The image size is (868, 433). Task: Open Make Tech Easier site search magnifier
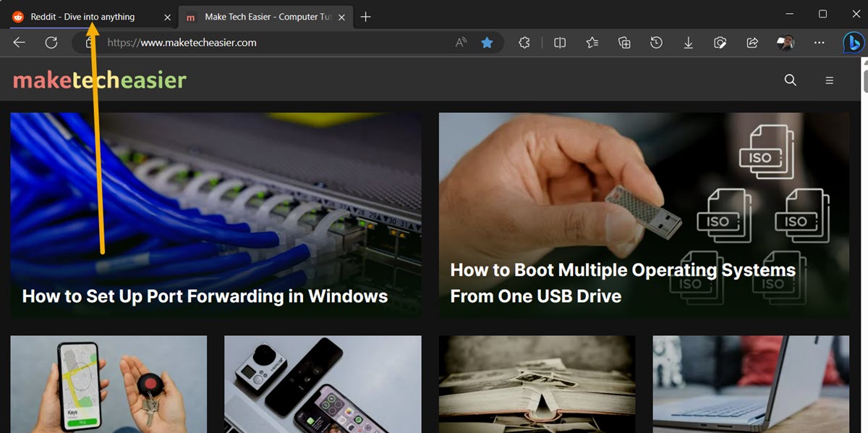tap(790, 80)
